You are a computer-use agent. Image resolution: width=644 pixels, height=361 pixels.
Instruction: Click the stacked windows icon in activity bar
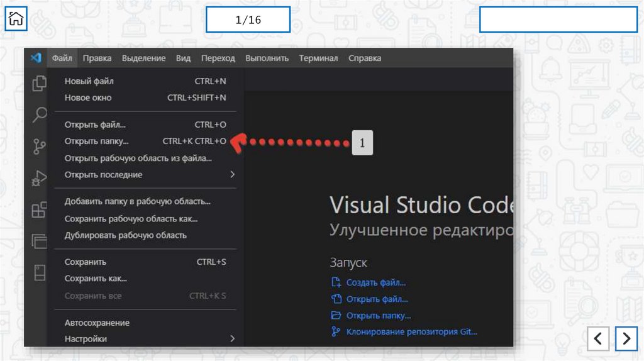(x=39, y=241)
